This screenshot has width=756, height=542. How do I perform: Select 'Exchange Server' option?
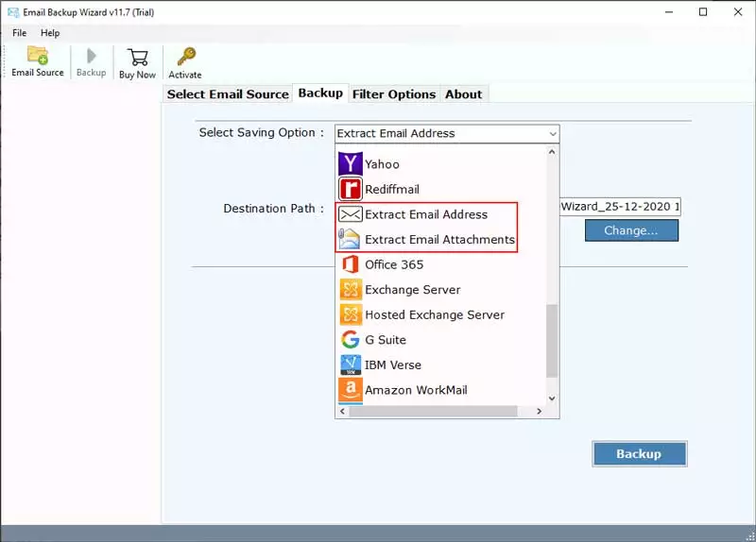(x=413, y=290)
